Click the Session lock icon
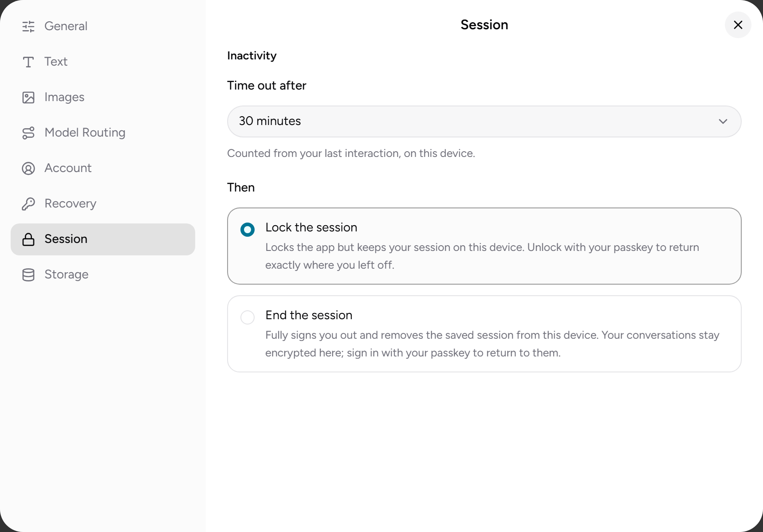Screen dimensions: 763x532 tap(28, 239)
